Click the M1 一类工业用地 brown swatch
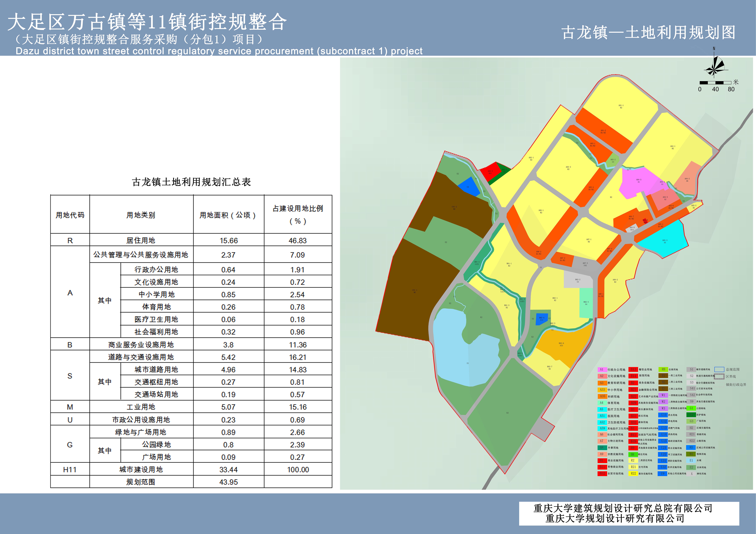 coord(663,376)
